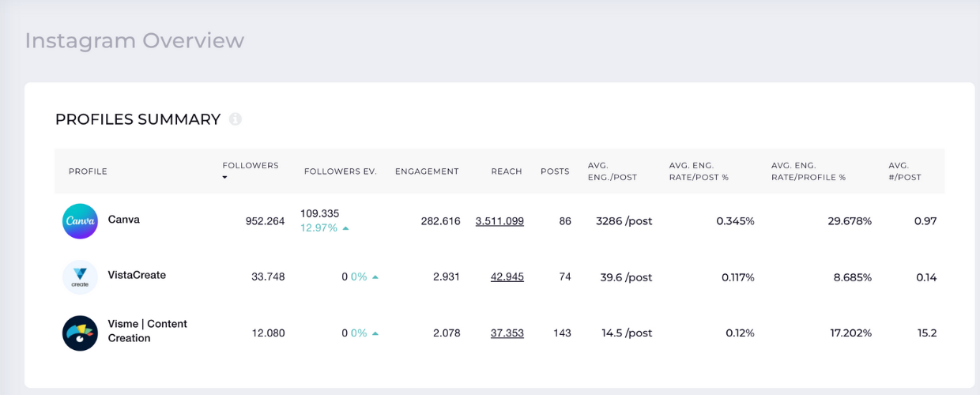Click the 12.97% growth percentage
The image size is (980, 395).
point(318,228)
